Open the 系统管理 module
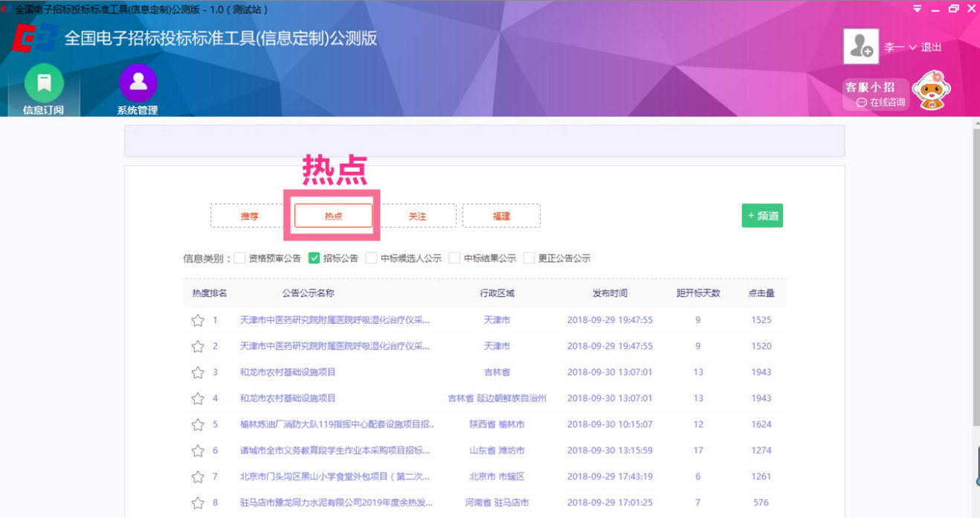 point(138,90)
